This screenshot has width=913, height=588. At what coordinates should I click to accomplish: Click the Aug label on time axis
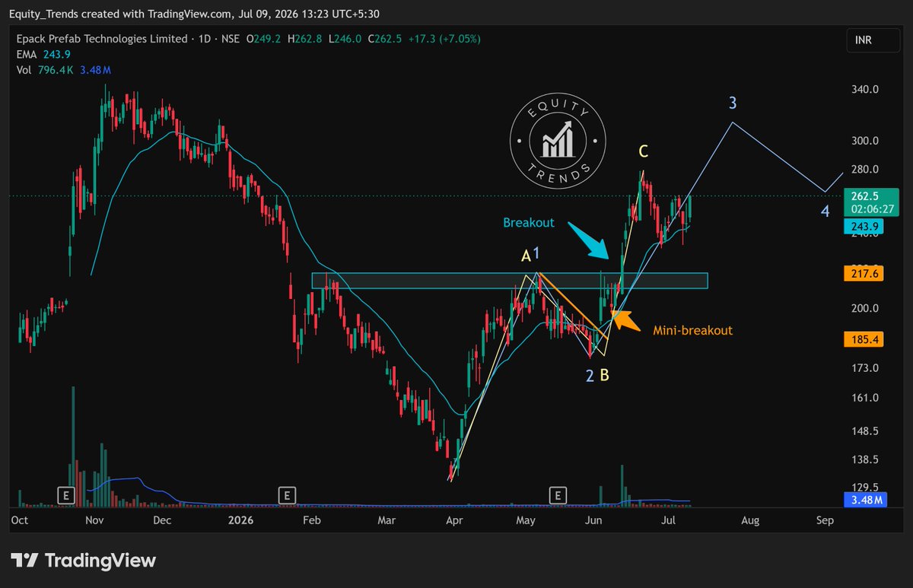coord(750,521)
